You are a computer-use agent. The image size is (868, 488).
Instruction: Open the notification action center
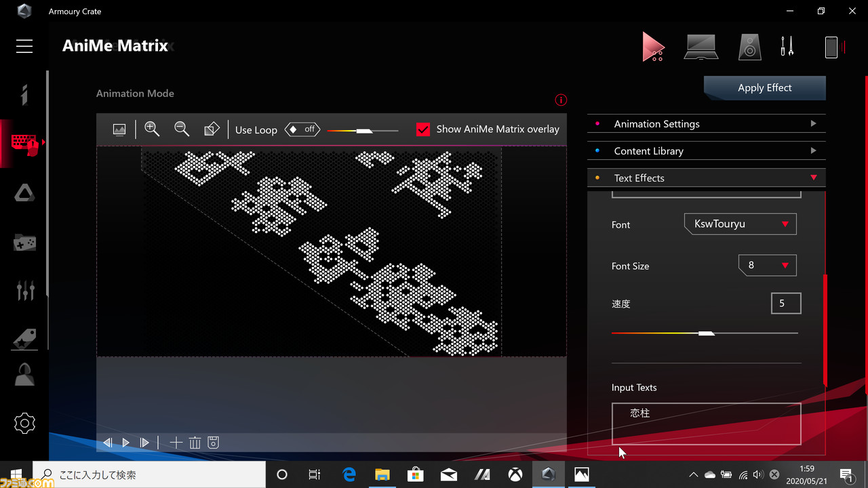pos(847,475)
